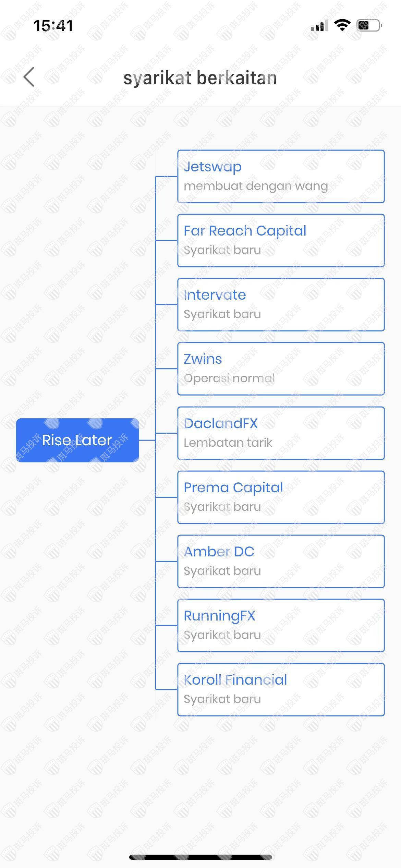Screen dimensions: 401x868
Task: Tap DaclandFX 'Lembatan tarik' status text
Action: pos(228,443)
